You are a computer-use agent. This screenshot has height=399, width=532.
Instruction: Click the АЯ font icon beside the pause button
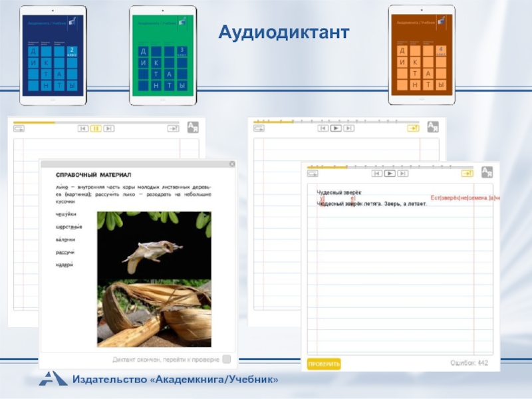point(193,128)
